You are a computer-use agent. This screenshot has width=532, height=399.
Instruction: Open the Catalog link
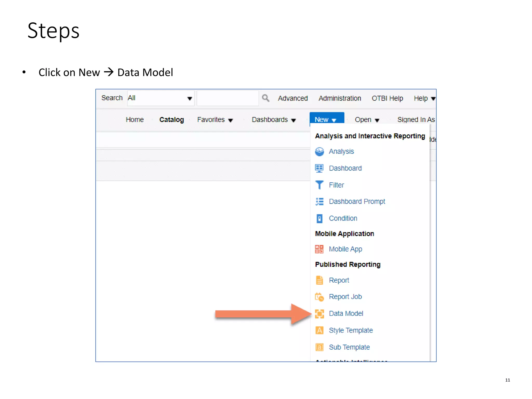(171, 120)
